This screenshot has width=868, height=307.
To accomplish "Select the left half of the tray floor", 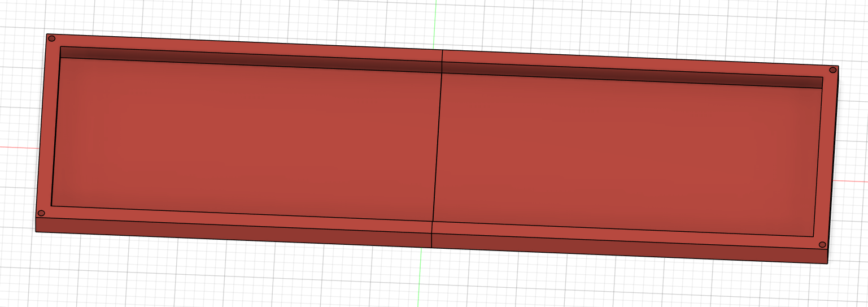I will (246, 139).
